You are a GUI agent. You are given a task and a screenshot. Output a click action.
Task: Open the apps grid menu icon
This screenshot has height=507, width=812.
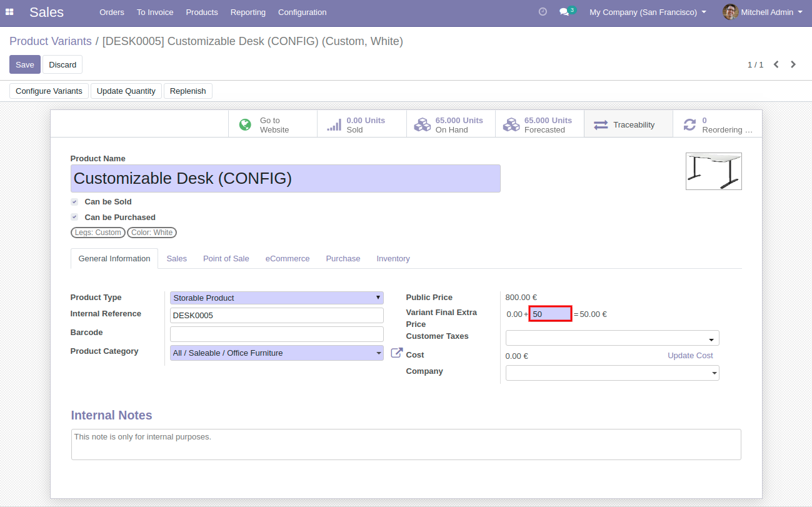(x=9, y=12)
